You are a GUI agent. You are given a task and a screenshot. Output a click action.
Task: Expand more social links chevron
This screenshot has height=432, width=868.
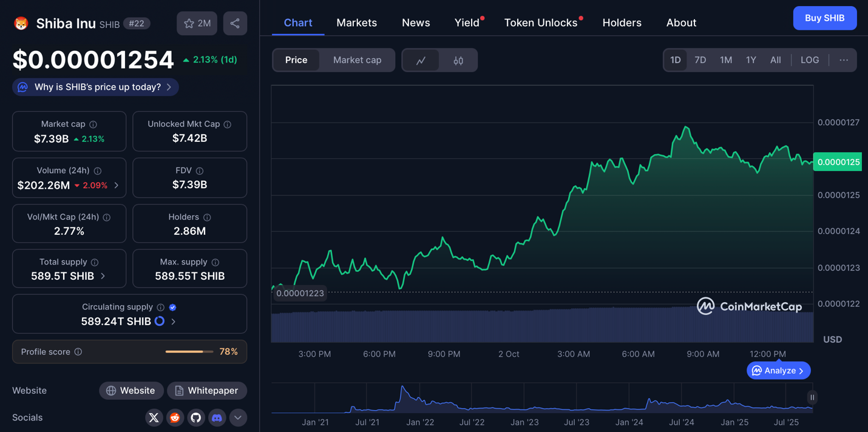tap(238, 417)
